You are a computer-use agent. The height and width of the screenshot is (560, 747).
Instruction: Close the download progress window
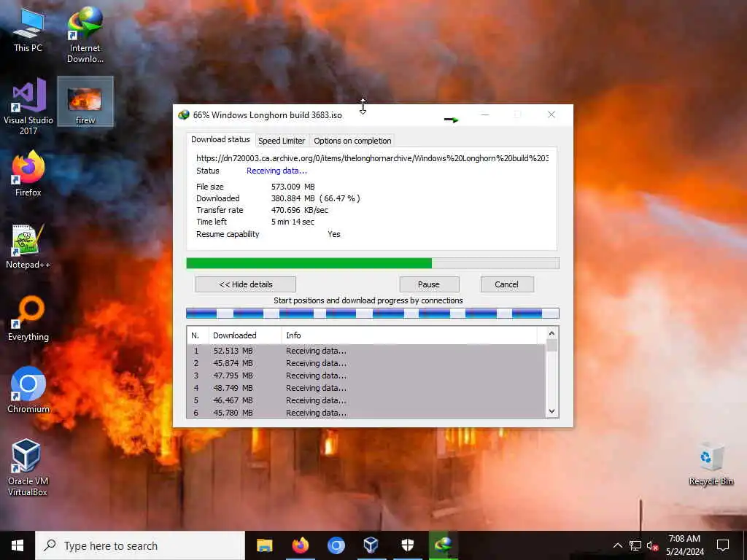coord(551,114)
